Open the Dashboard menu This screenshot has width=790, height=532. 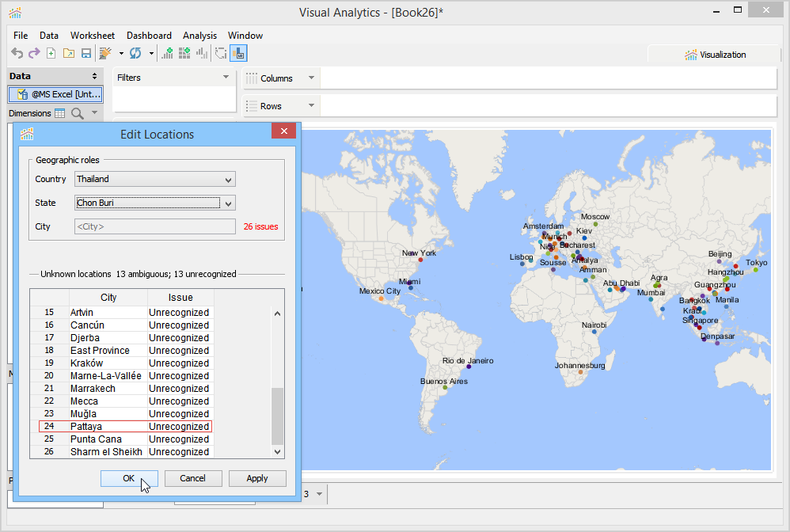tap(149, 36)
